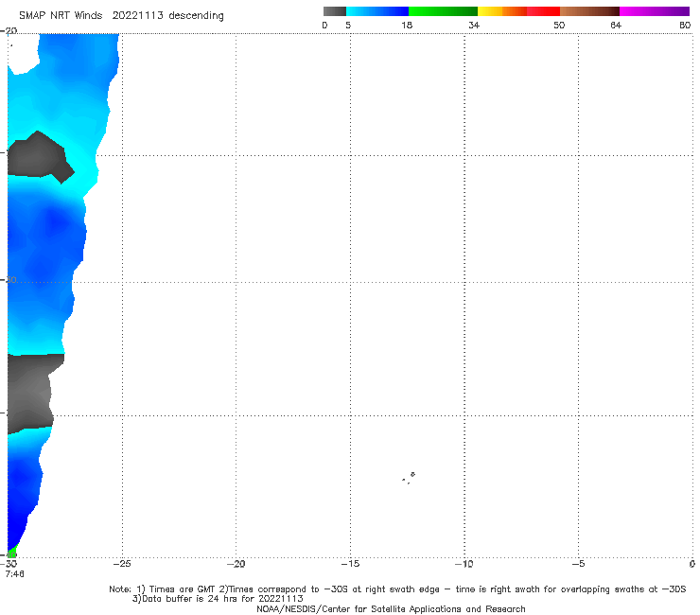Image resolution: width=700 pixels, height=615 pixels.
Task: Click the note line 'Times are GMT'
Action: [183, 589]
